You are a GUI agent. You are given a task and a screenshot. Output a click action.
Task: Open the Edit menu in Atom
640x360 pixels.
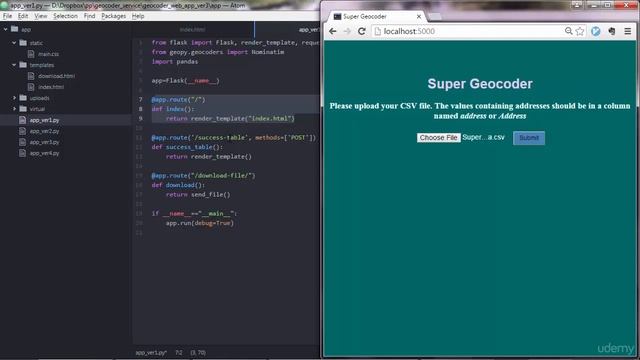[23, 16]
